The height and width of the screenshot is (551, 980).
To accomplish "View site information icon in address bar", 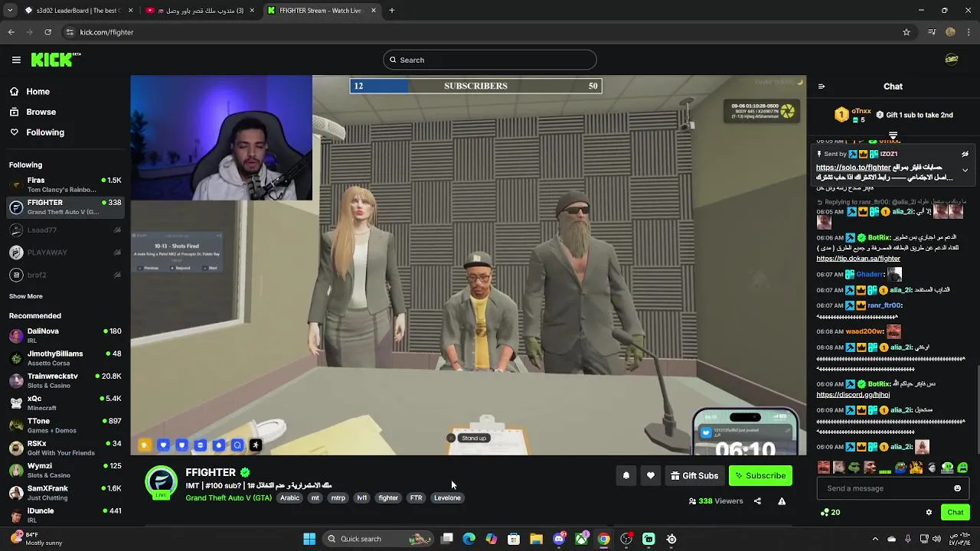I will point(70,32).
